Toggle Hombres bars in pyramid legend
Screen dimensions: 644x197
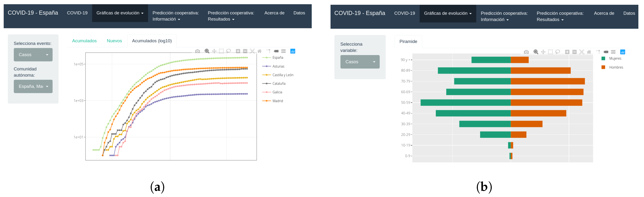(x=616, y=67)
